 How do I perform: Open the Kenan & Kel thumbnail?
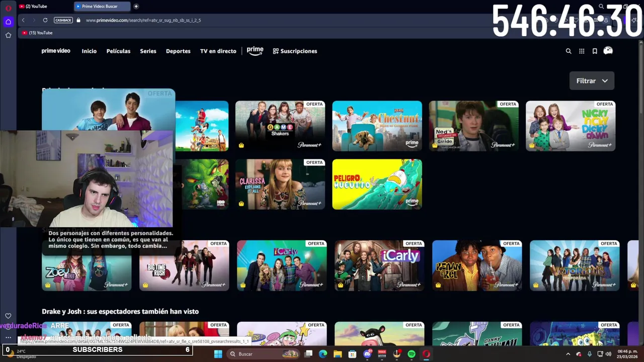coord(477,265)
